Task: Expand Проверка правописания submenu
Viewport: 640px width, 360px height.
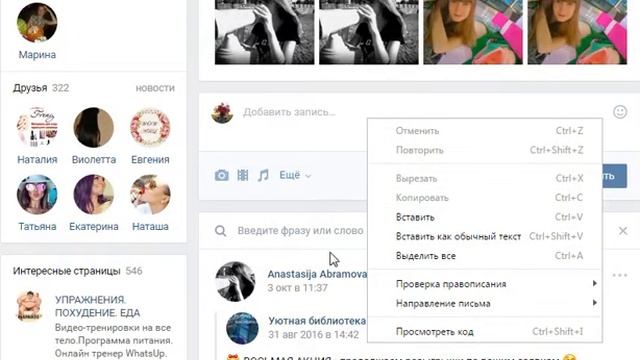Action: [485, 284]
